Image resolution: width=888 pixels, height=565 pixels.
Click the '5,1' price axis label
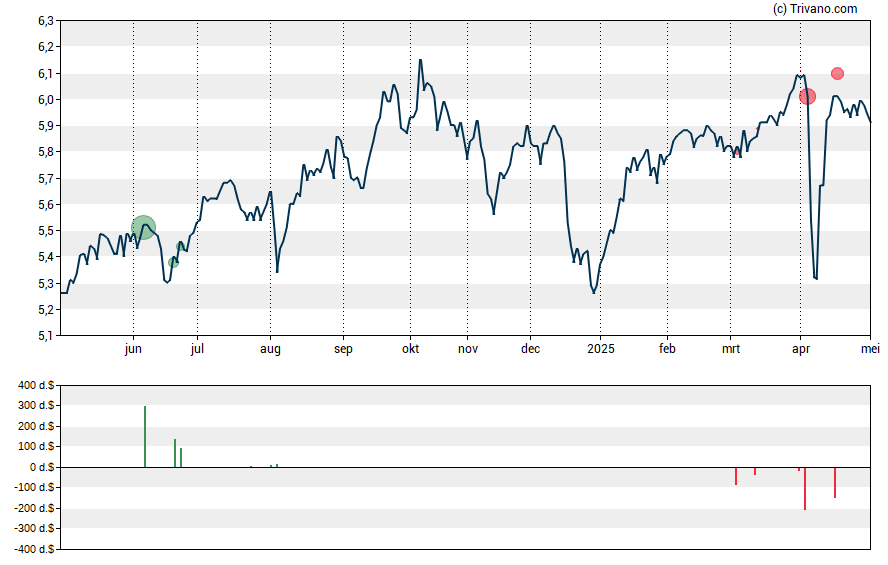pyautogui.click(x=46, y=336)
